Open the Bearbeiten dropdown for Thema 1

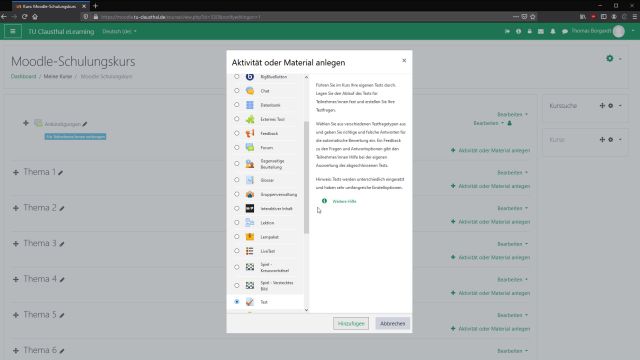coord(512,173)
